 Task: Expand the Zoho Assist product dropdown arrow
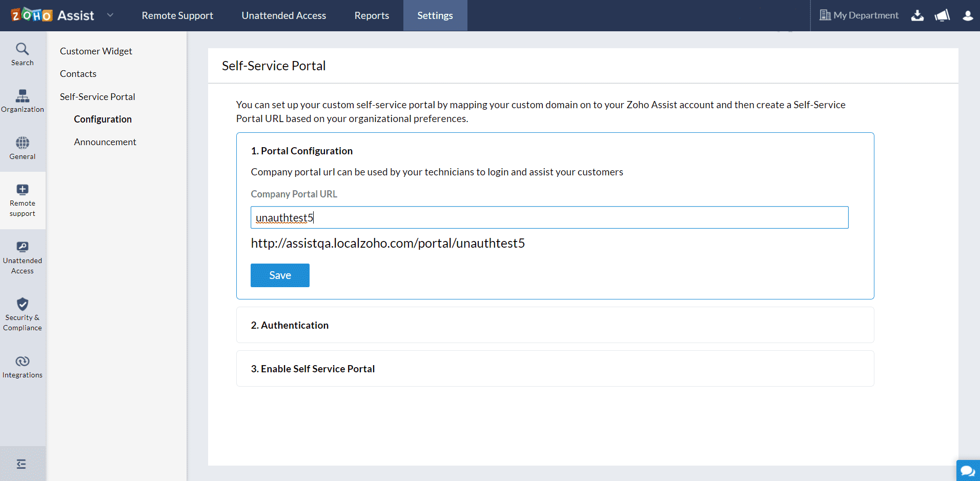click(110, 15)
